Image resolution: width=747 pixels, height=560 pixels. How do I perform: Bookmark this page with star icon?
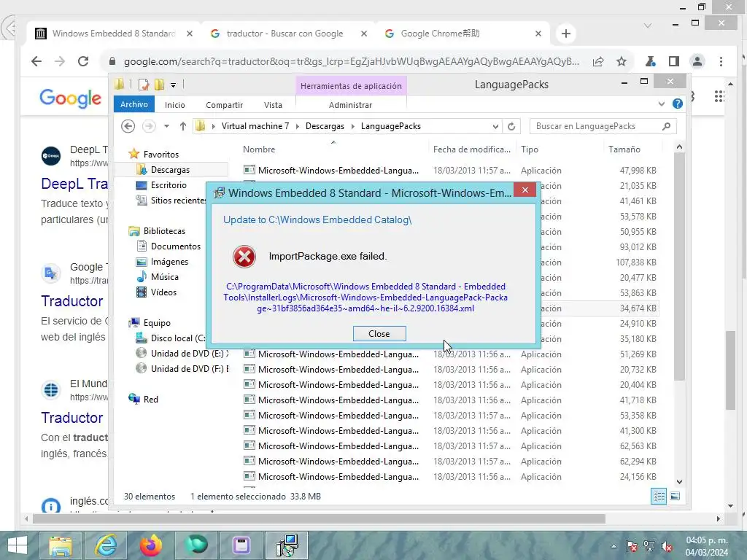pyautogui.click(x=622, y=61)
